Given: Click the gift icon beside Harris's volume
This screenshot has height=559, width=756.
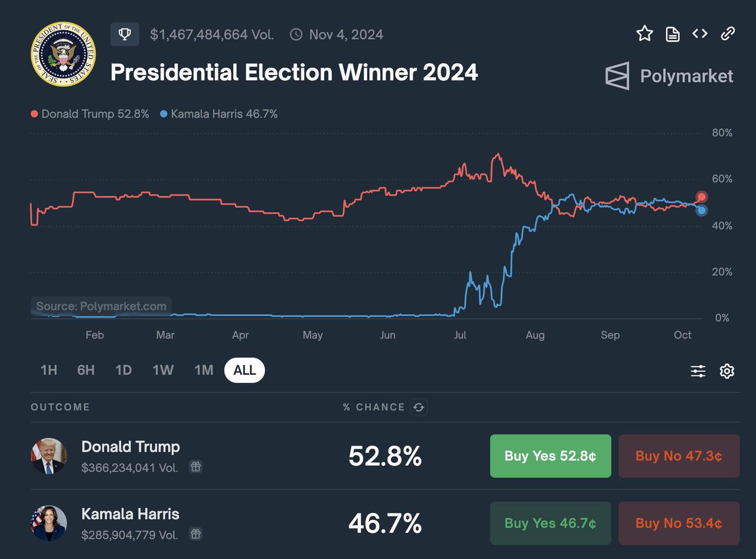Looking at the screenshot, I should [x=195, y=534].
